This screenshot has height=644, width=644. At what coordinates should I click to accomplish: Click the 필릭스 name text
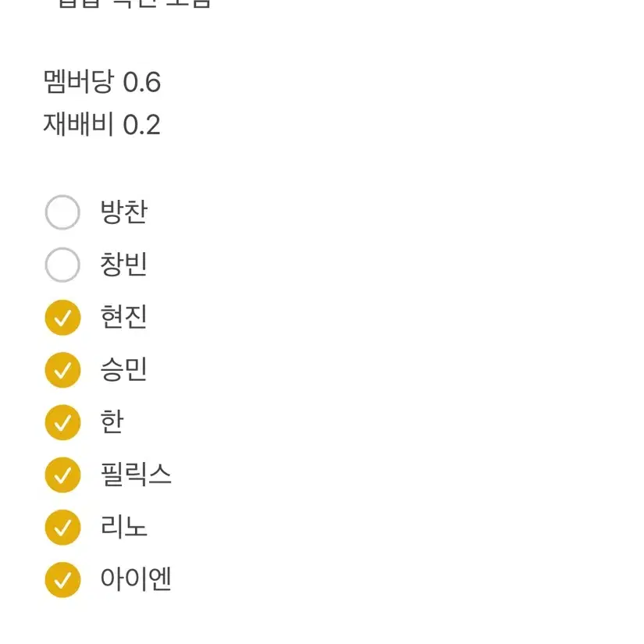136,475
